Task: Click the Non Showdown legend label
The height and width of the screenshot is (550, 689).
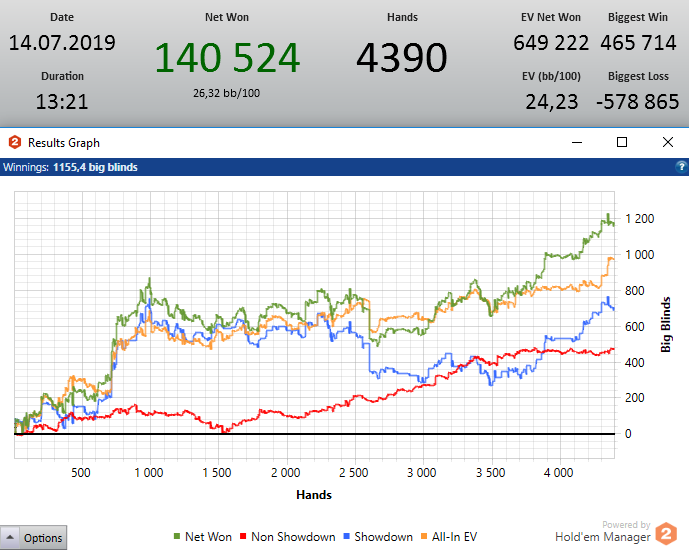Action: tap(293, 537)
